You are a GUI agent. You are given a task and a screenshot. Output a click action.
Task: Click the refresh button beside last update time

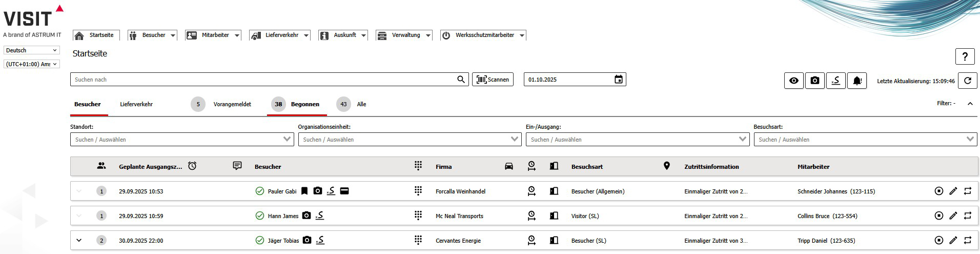coord(968,81)
